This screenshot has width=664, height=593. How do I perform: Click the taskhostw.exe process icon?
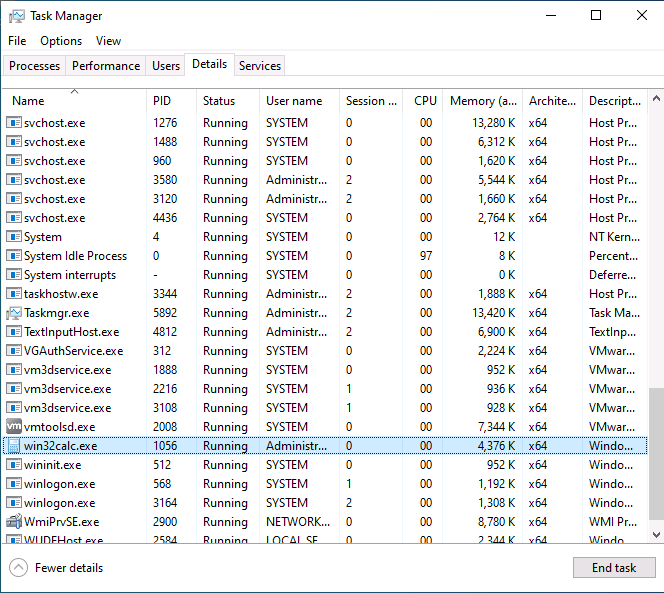[x=14, y=294]
